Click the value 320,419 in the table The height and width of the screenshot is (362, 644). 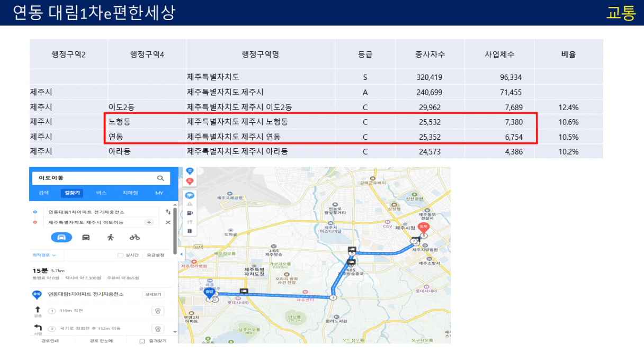(430, 77)
